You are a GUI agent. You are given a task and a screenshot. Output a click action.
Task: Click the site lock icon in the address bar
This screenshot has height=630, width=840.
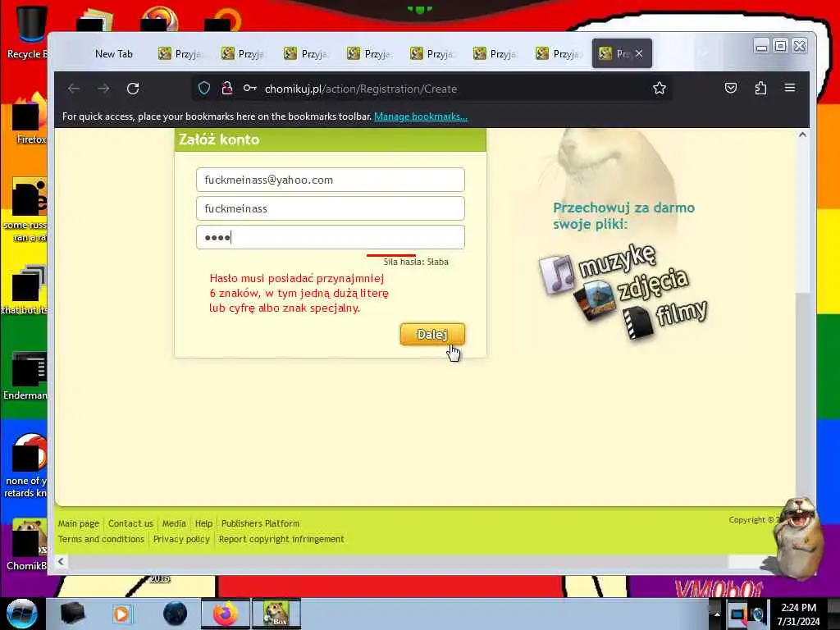tap(227, 89)
